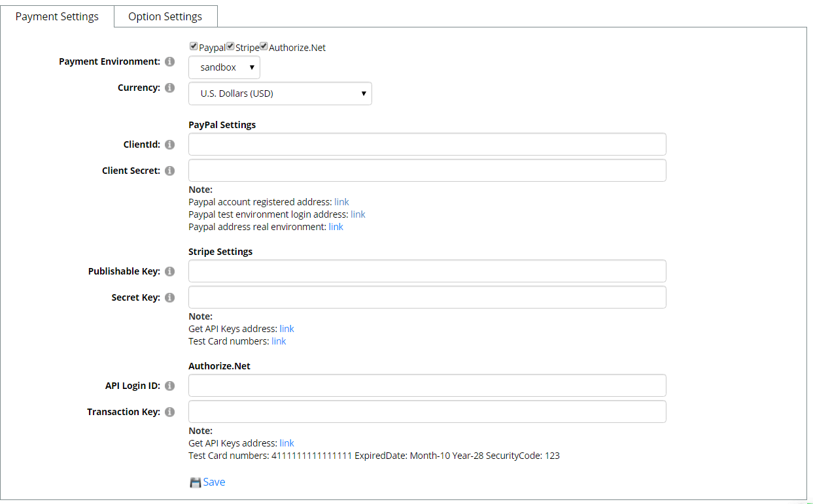Image resolution: width=813 pixels, height=504 pixels.
Task: Click the Save link
Action: (214, 482)
